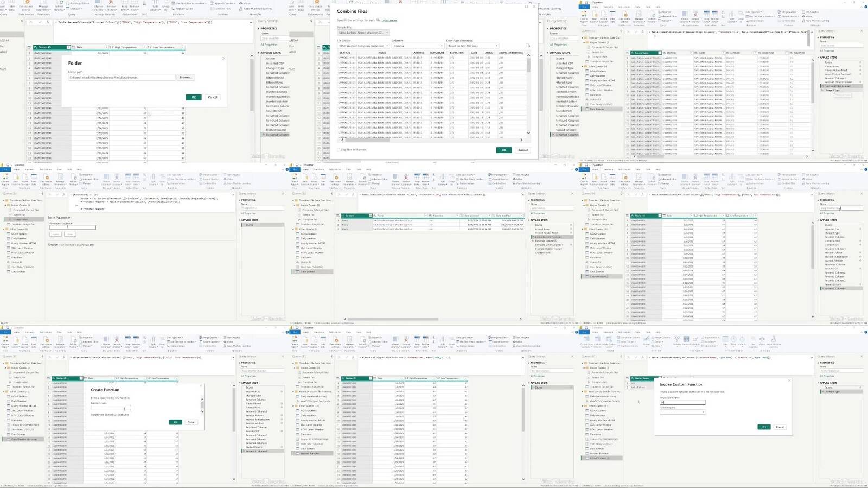
Task: Open the Learn more link in Combine Files
Action: [x=390, y=20]
